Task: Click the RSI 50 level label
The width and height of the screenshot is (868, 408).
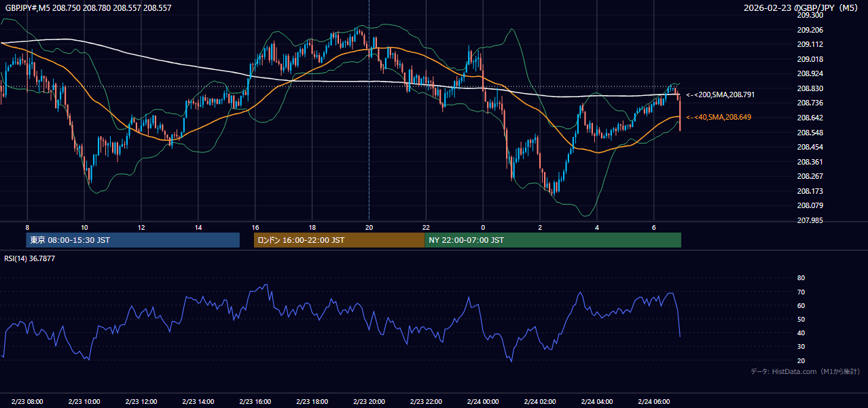Action: click(x=801, y=319)
